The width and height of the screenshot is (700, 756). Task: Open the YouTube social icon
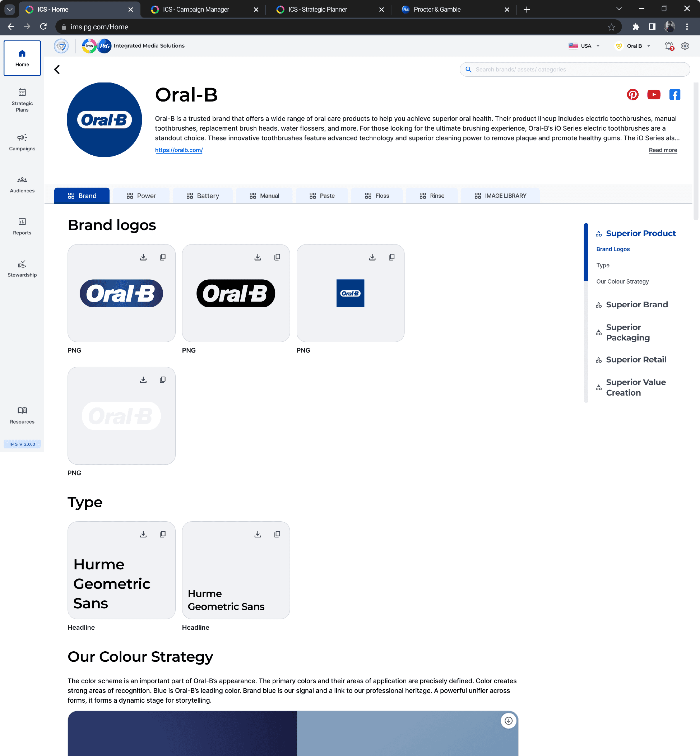pos(653,95)
